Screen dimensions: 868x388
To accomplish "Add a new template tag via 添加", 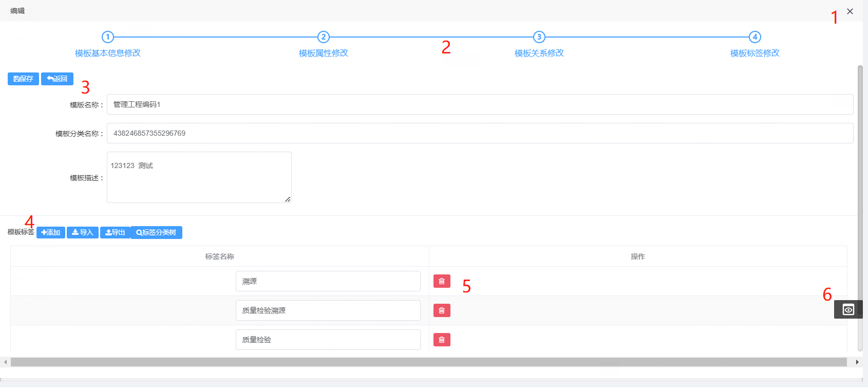I will (51, 233).
